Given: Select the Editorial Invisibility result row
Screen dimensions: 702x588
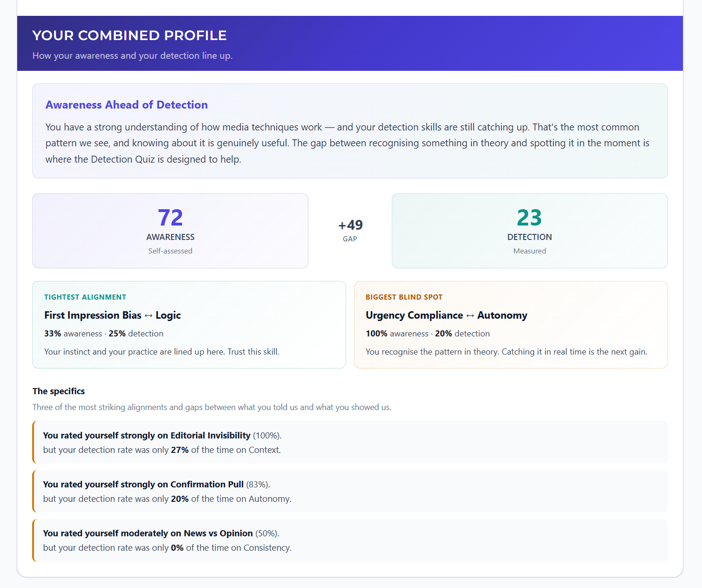Looking at the screenshot, I should 350,442.
